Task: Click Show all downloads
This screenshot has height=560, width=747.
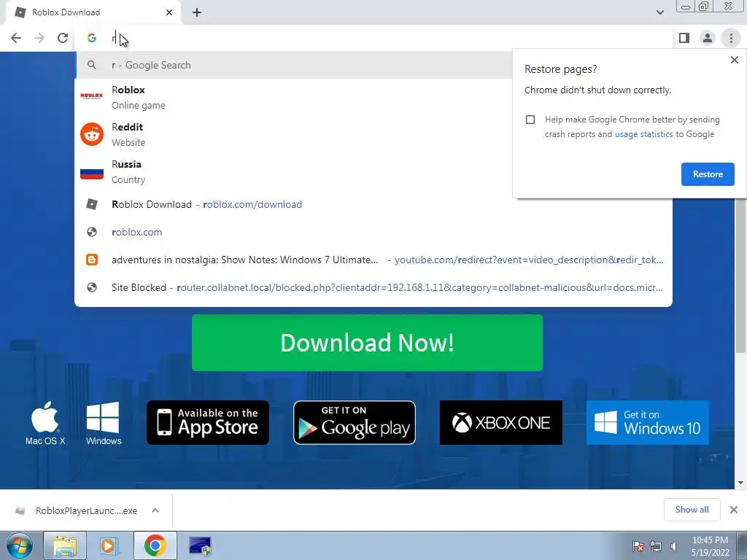Action: [x=692, y=510]
